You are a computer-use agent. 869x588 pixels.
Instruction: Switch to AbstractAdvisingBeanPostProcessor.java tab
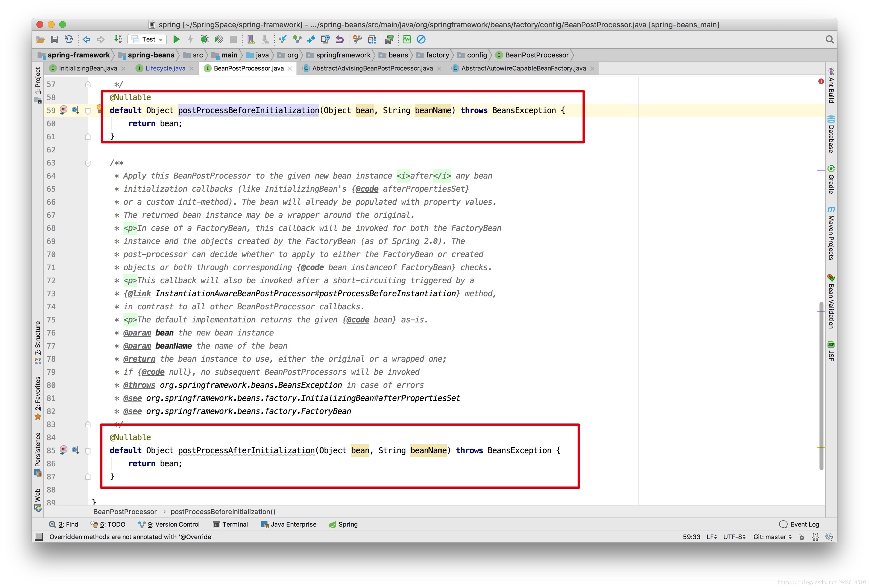coord(372,68)
